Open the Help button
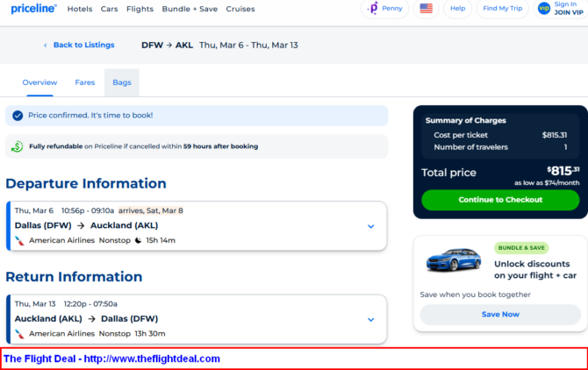 tap(457, 8)
